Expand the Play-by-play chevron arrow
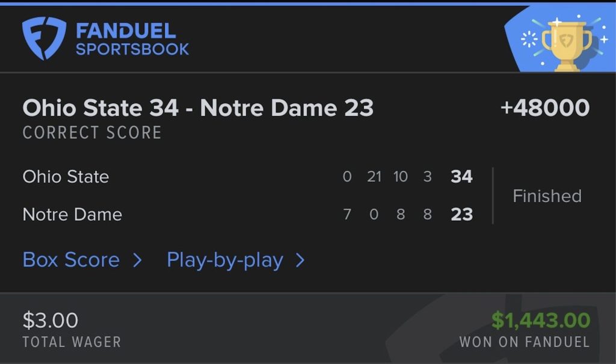The width and height of the screenshot is (616, 364). [x=300, y=260]
